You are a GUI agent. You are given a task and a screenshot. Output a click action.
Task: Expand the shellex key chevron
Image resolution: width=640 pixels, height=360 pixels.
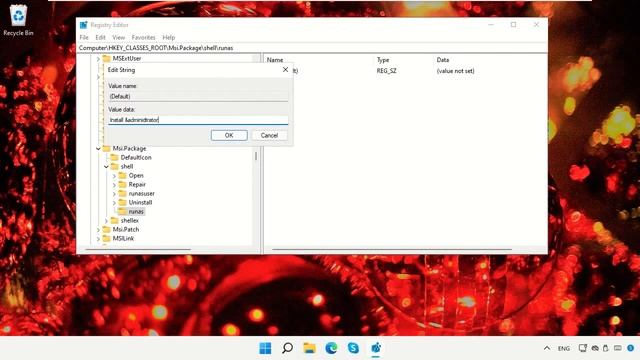(106, 220)
